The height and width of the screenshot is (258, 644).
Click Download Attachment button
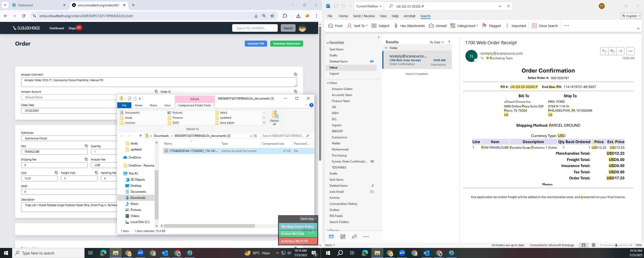coord(287,44)
